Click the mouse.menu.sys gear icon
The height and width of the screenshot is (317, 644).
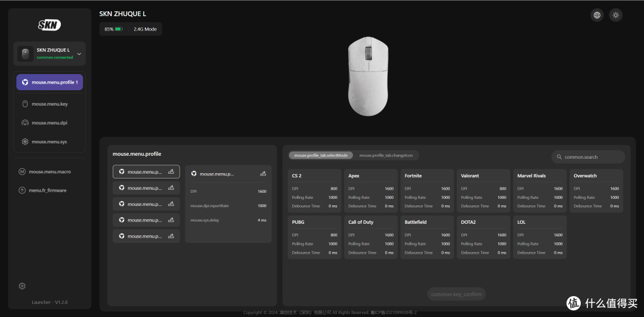coord(24,141)
